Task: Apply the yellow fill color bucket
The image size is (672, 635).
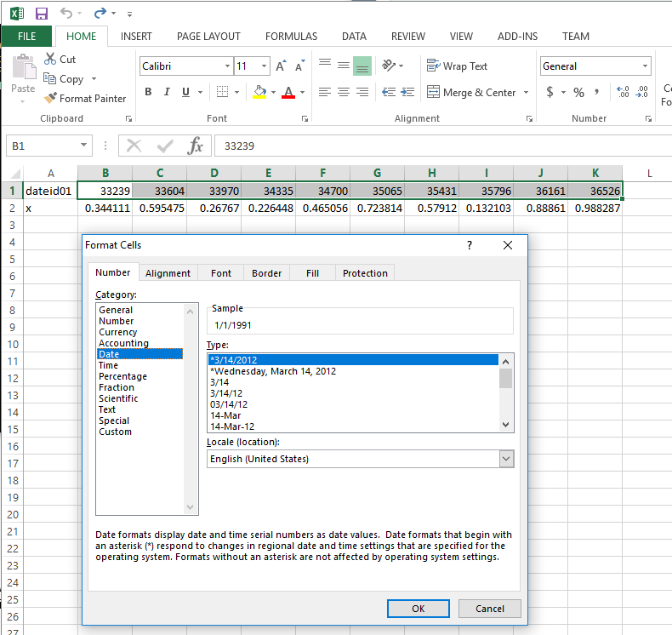Action: point(259,92)
